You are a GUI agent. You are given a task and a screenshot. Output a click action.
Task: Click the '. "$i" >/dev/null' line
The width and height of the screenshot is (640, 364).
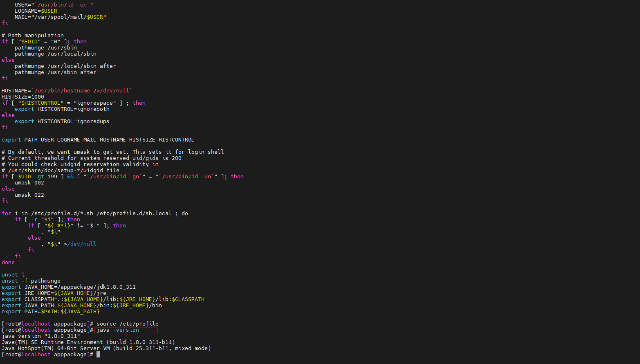pos(69,244)
